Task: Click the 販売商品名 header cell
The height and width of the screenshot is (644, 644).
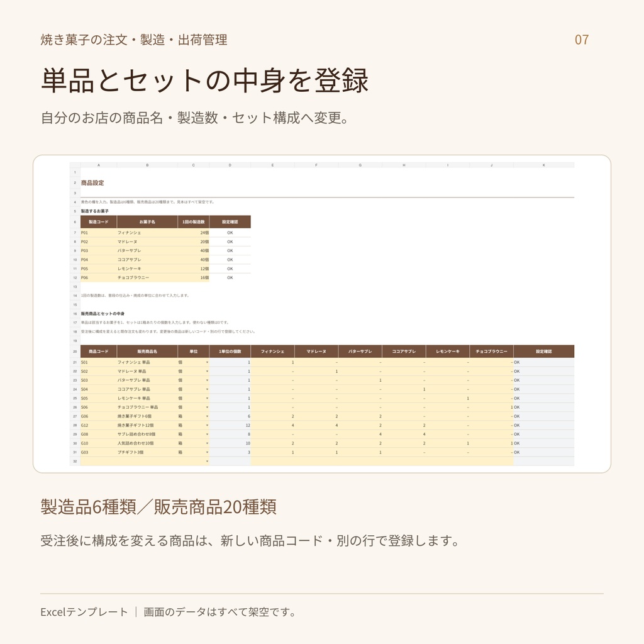Action: point(147,352)
